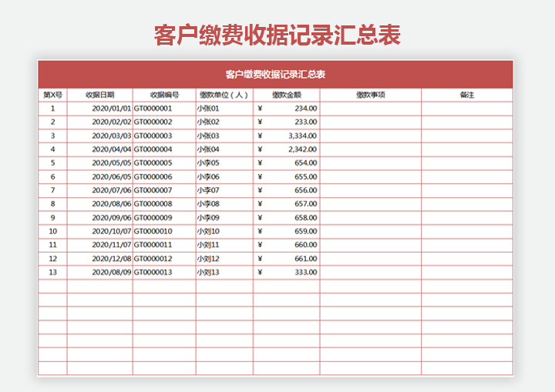Select the amount 657.00
Viewport: 555px width, 392px height.
(x=306, y=204)
